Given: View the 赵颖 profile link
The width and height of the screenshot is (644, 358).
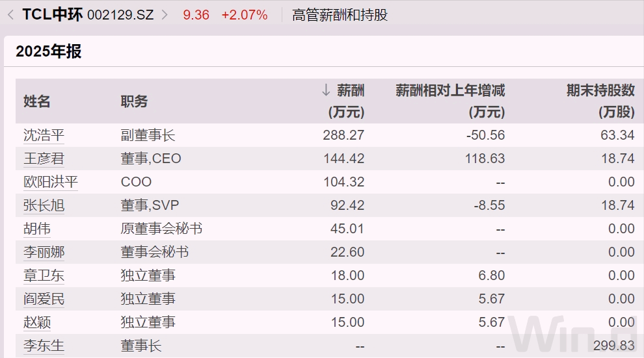Looking at the screenshot, I should coord(37,322).
